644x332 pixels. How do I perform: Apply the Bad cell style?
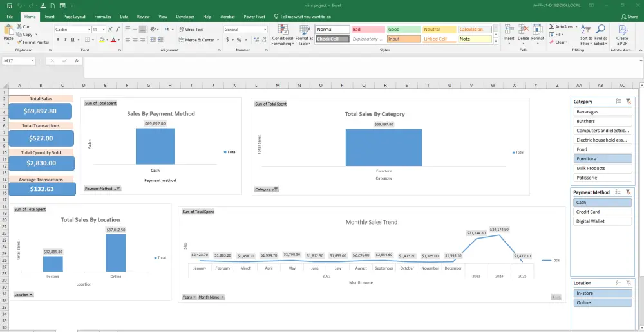pyautogui.click(x=368, y=30)
